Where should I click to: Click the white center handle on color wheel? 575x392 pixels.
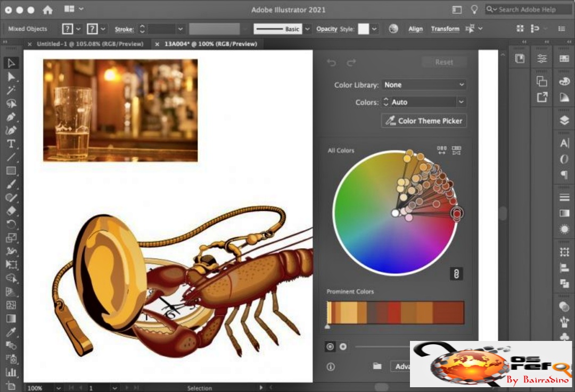click(395, 213)
